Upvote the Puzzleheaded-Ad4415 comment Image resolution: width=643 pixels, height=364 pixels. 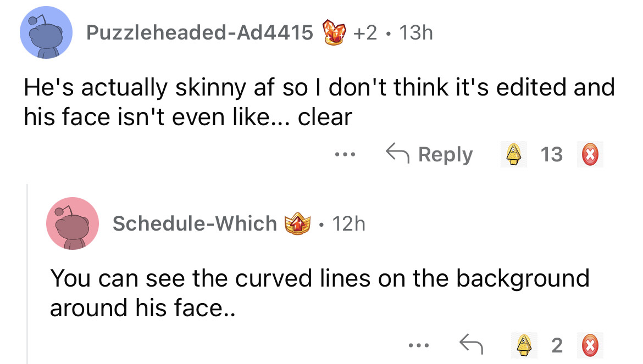point(512,155)
